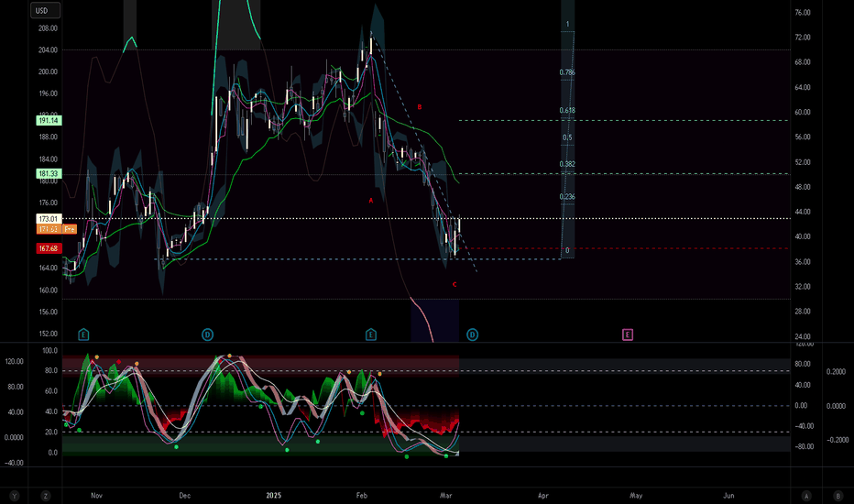Image resolution: width=854 pixels, height=504 pixels.
Task: Select the 191.14 green price label
Action: click(x=49, y=120)
